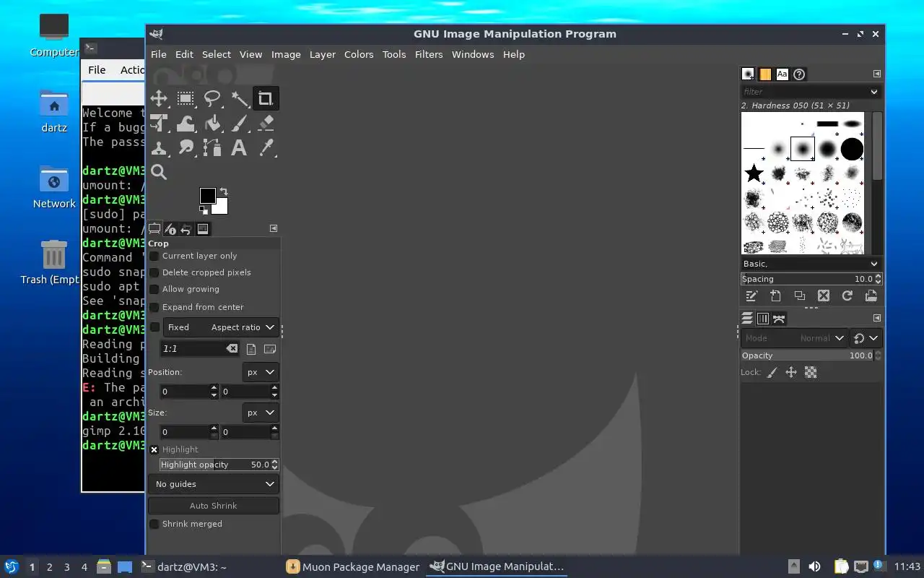Select the Eraser tool
Screen dimensions: 924x578
point(266,123)
